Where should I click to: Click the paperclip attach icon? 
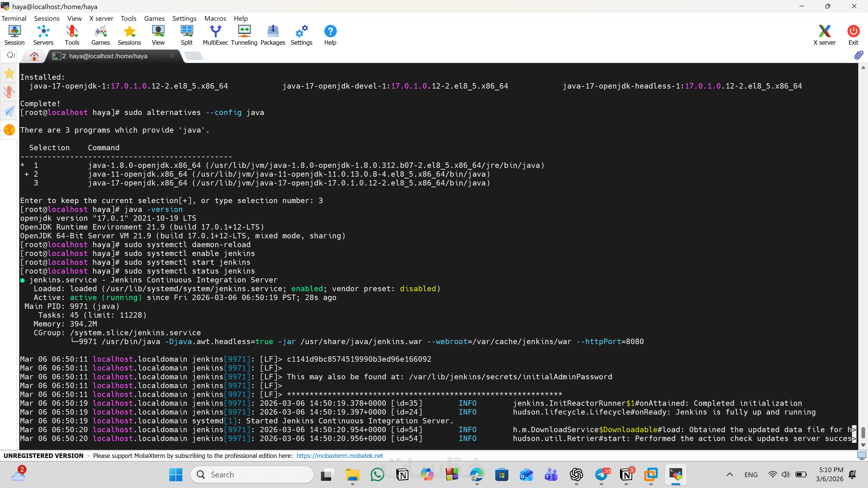point(859,55)
